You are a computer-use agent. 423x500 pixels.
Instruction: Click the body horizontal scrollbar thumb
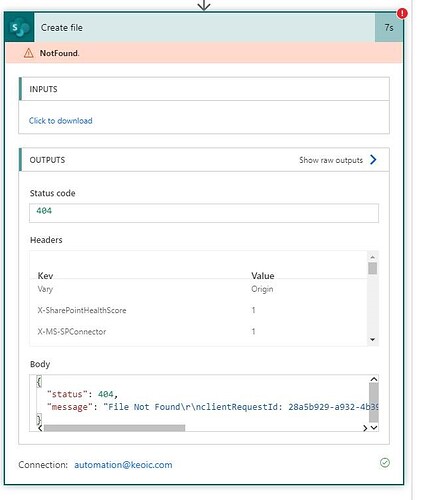click(114, 428)
